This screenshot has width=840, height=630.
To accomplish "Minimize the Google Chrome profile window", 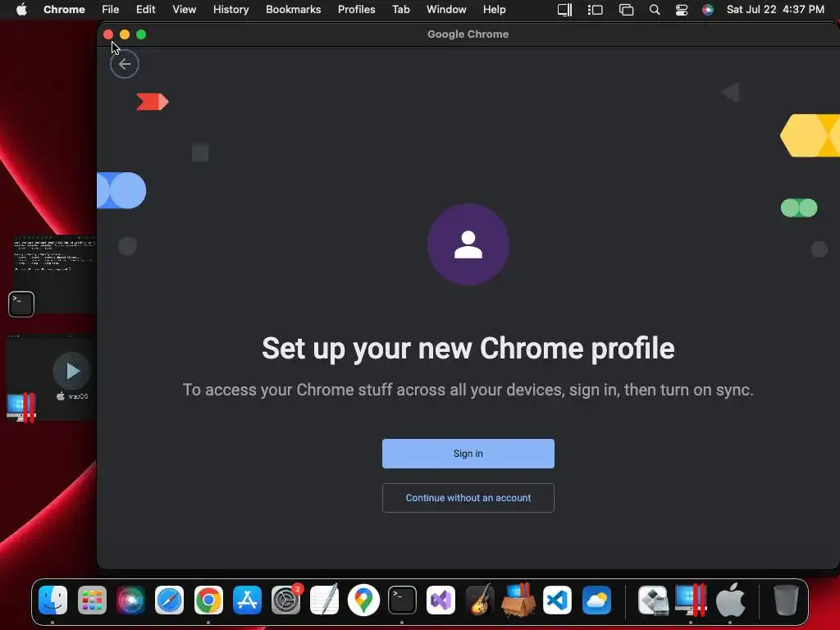I will (125, 34).
